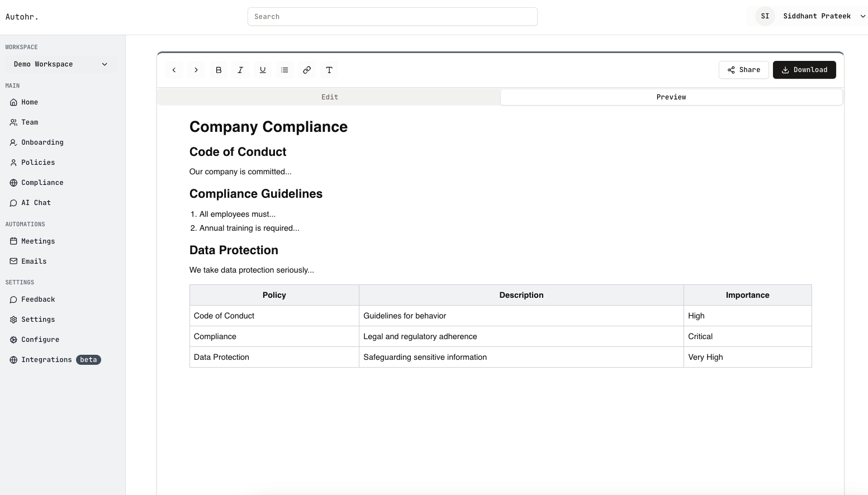Click the Feedback speech bubble icon
This screenshot has height=495, width=868.
click(x=13, y=299)
